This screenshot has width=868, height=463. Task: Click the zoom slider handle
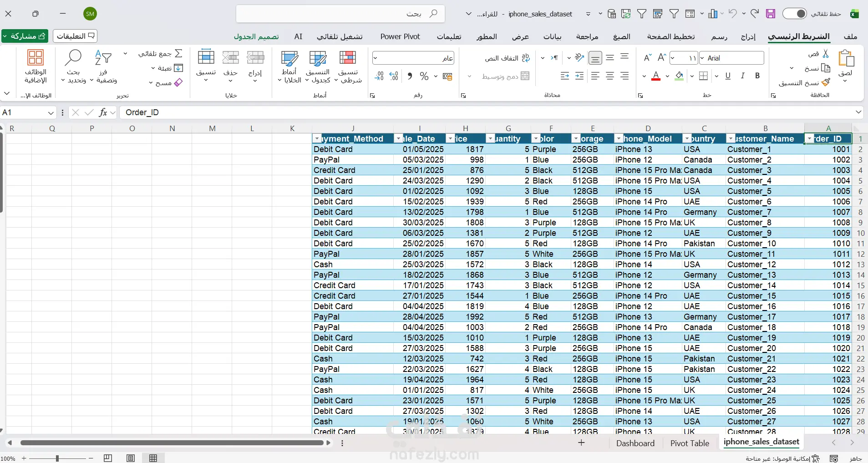click(x=57, y=458)
